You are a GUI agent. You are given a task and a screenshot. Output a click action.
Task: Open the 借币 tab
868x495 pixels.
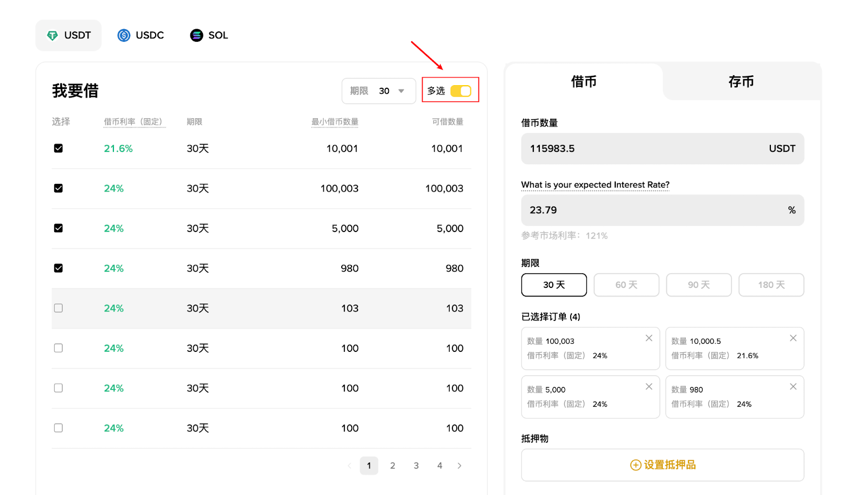pos(584,82)
